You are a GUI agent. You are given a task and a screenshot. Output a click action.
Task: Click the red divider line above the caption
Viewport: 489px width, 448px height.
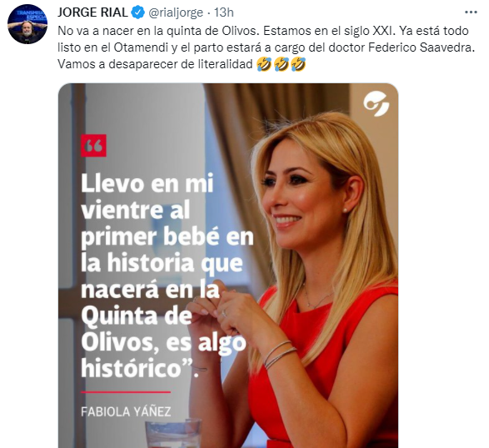(x=126, y=392)
